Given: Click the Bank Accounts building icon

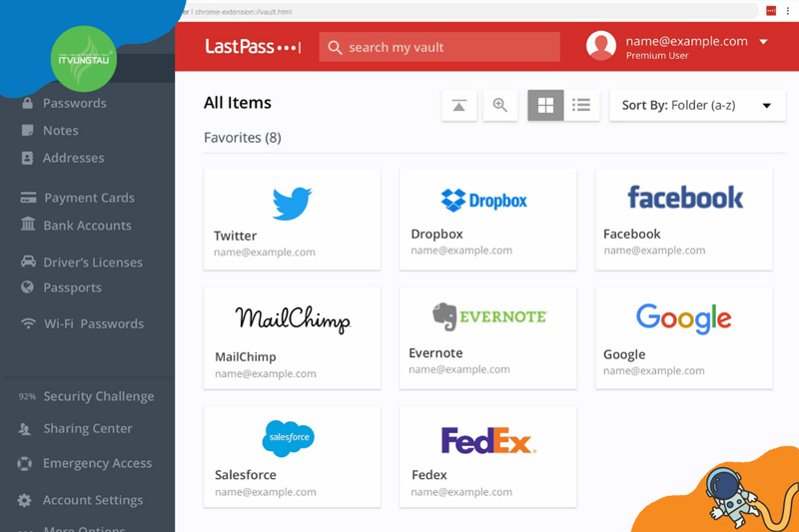Looking at the screenshot, I should pyautogui.click(x=28, y=224).
